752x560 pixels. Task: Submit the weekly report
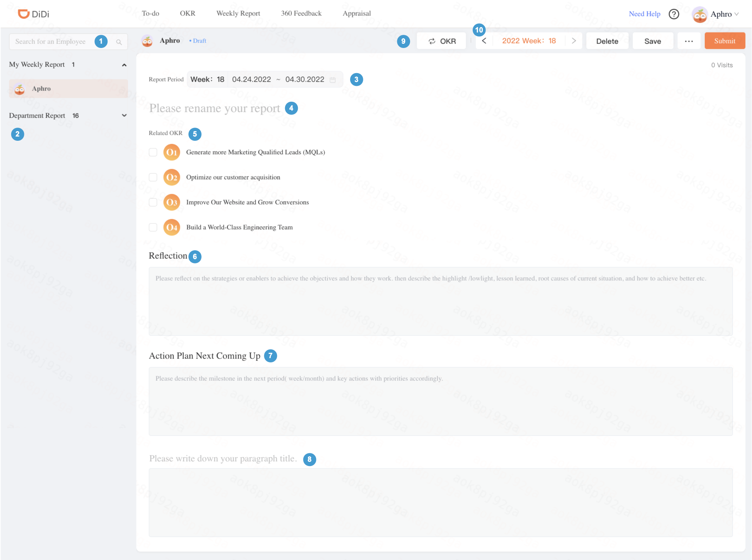(725, 41)
